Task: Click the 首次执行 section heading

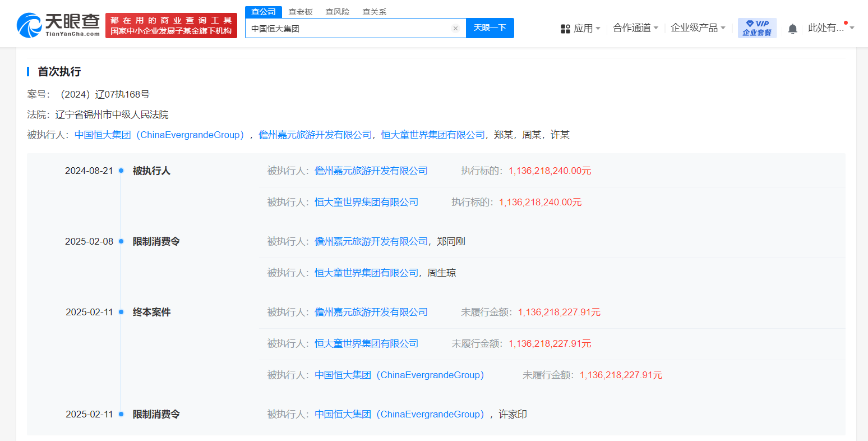Action: pyautogui.click(x=59, y=72)
